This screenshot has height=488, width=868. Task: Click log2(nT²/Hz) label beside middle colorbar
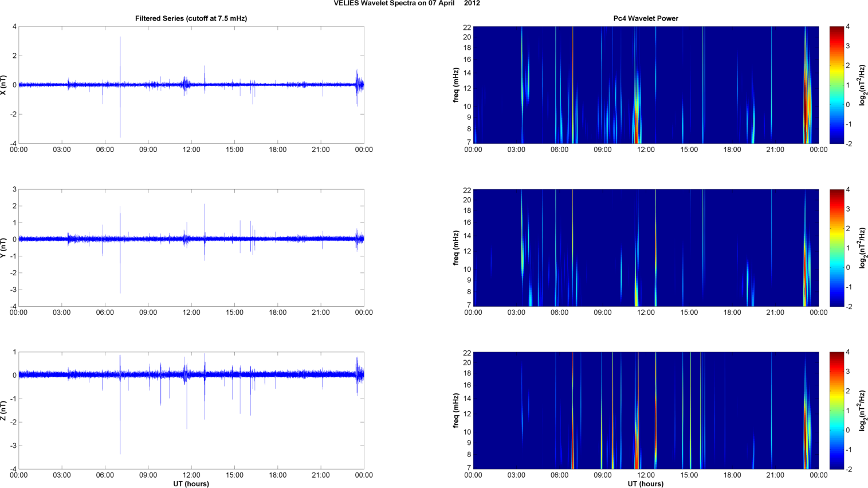point(862,248)
